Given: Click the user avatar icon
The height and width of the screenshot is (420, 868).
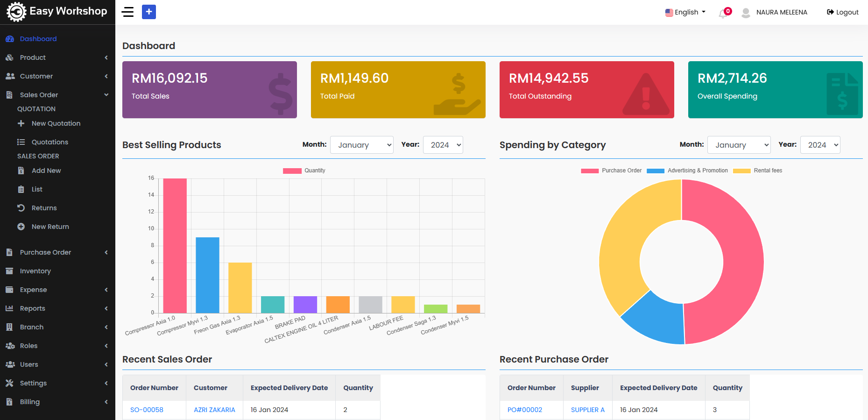Looking at the screenshot, I should 746,13.
